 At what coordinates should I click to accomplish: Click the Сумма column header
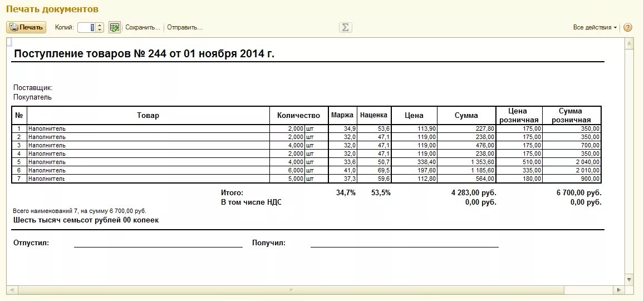click(x=466, y=115)
